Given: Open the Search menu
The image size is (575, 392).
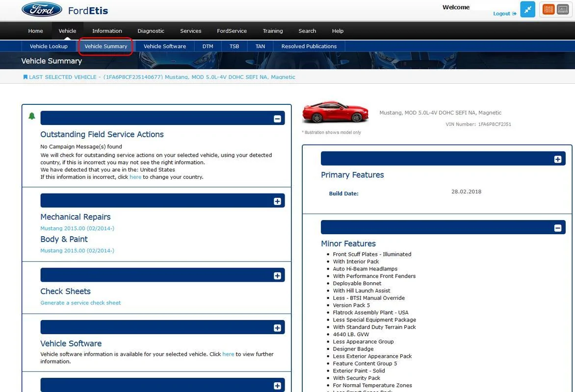Looking at the screenshot, I should coord(307,31).
